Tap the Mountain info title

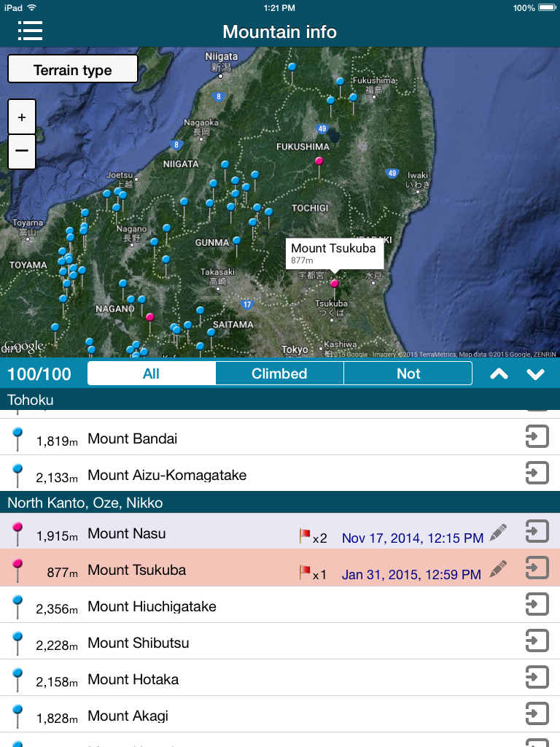point(279,32)
